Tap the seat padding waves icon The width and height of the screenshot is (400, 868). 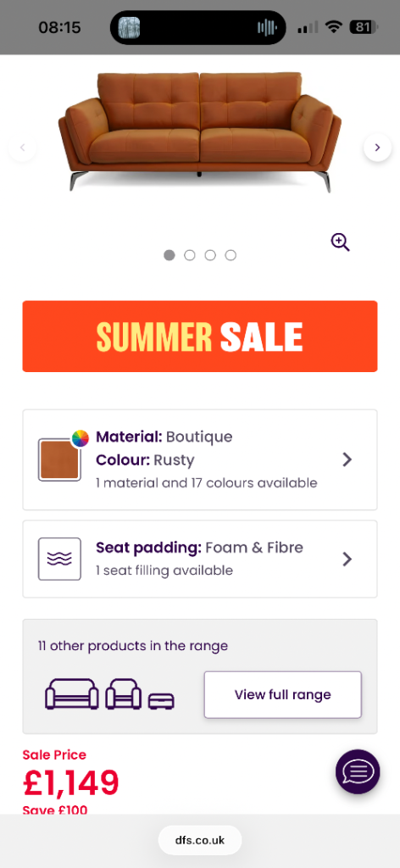60,559
